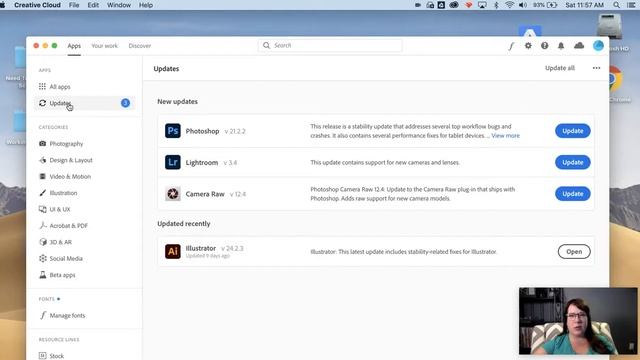Open the cloud activity icon
Screen dimensions: 640x360
click(579, 46)
